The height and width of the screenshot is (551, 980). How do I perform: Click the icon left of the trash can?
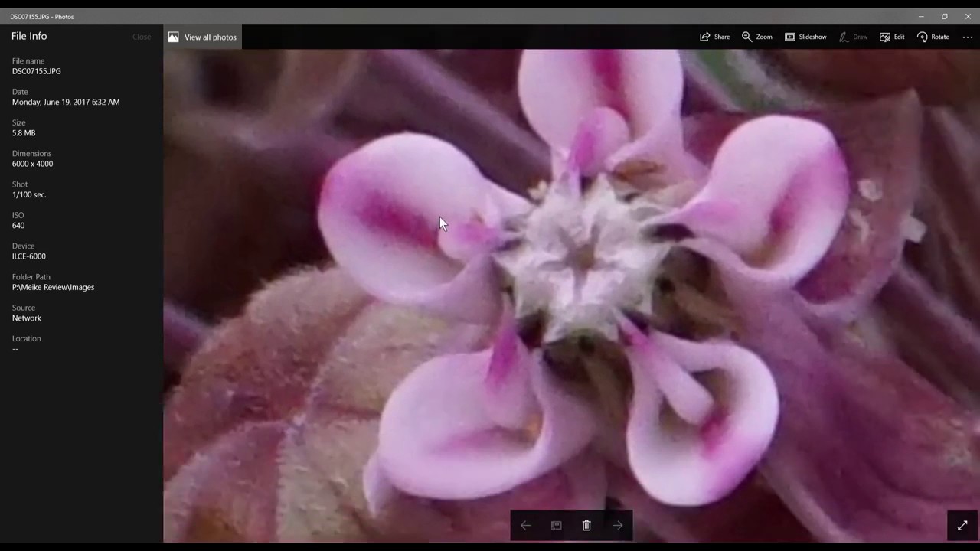coord(556,525)
